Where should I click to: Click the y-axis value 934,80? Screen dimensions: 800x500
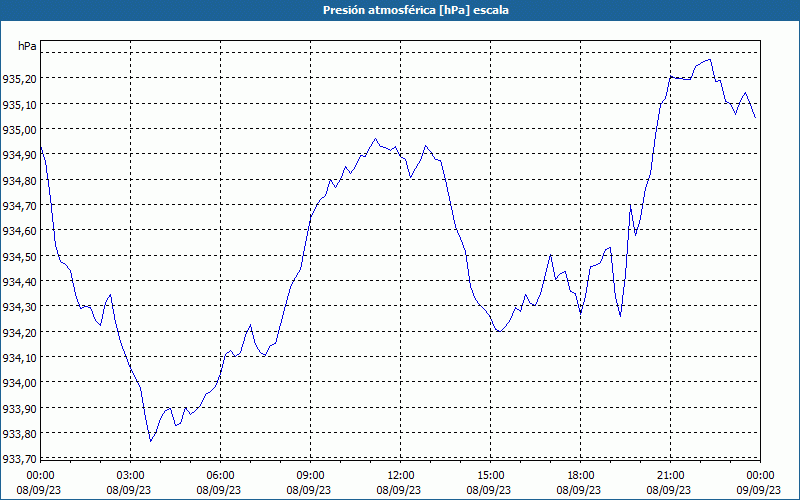pos(19,180)
